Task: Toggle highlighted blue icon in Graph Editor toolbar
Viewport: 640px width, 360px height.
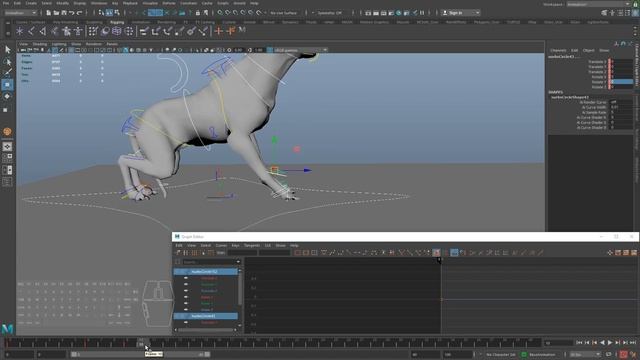Action: click(x=454, y=253)
